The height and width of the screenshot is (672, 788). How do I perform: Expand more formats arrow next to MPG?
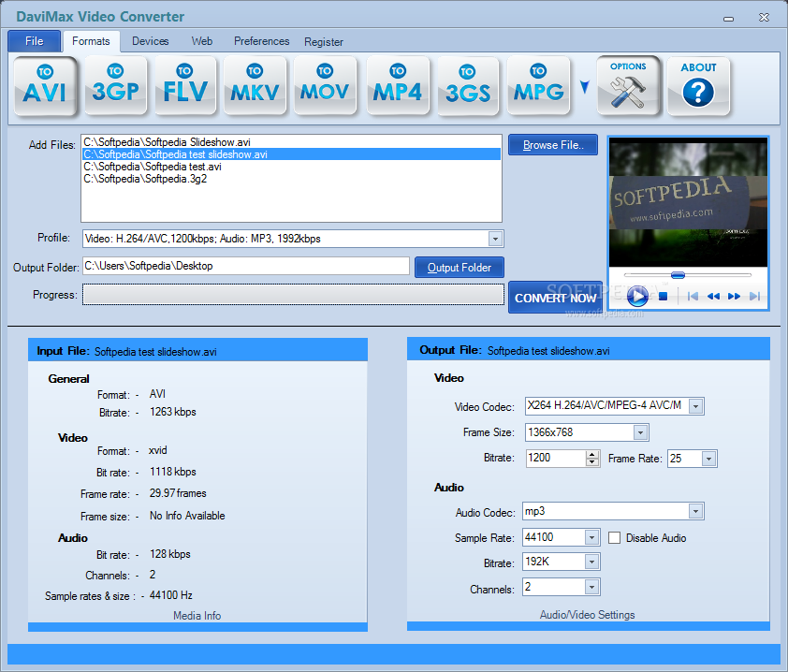[x=584, y=87]
